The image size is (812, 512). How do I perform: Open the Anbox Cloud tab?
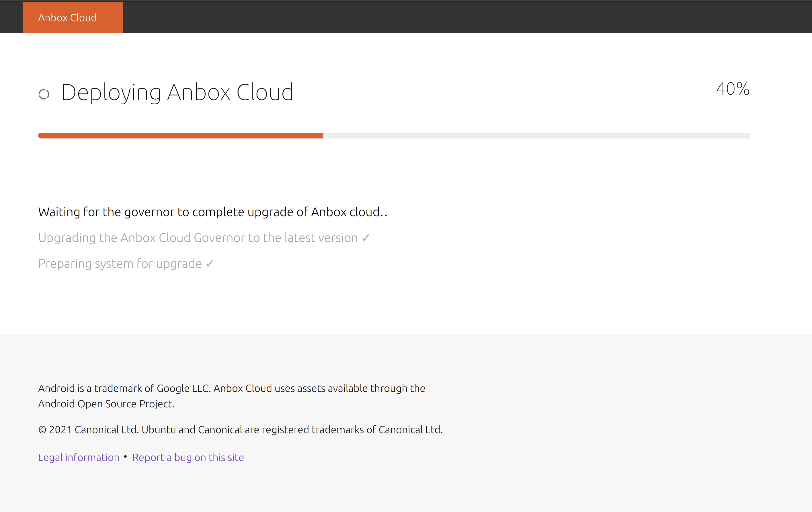pos(73,17)
